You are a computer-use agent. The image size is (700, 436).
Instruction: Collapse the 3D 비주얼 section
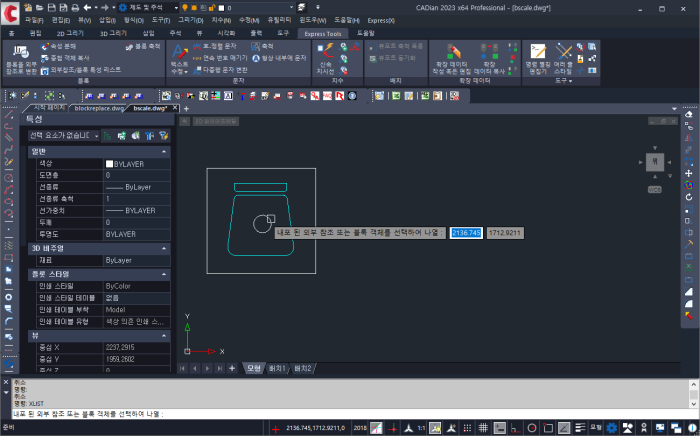point(164,248)
